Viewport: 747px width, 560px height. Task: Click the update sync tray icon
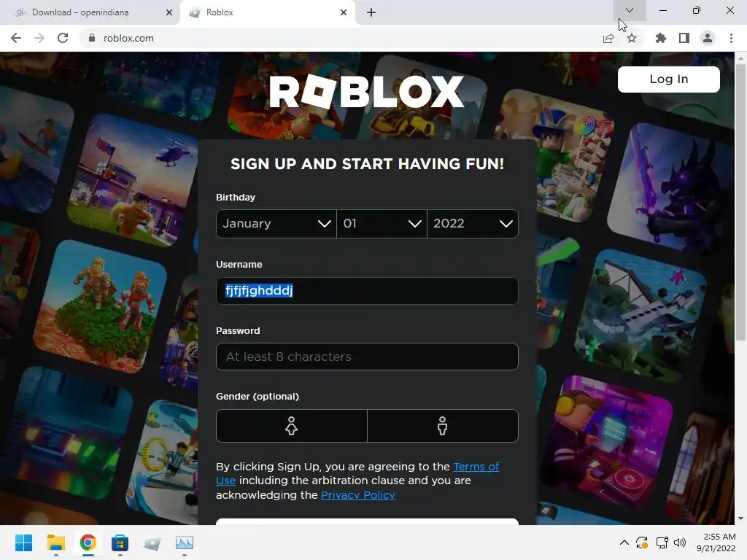point(642,542)
